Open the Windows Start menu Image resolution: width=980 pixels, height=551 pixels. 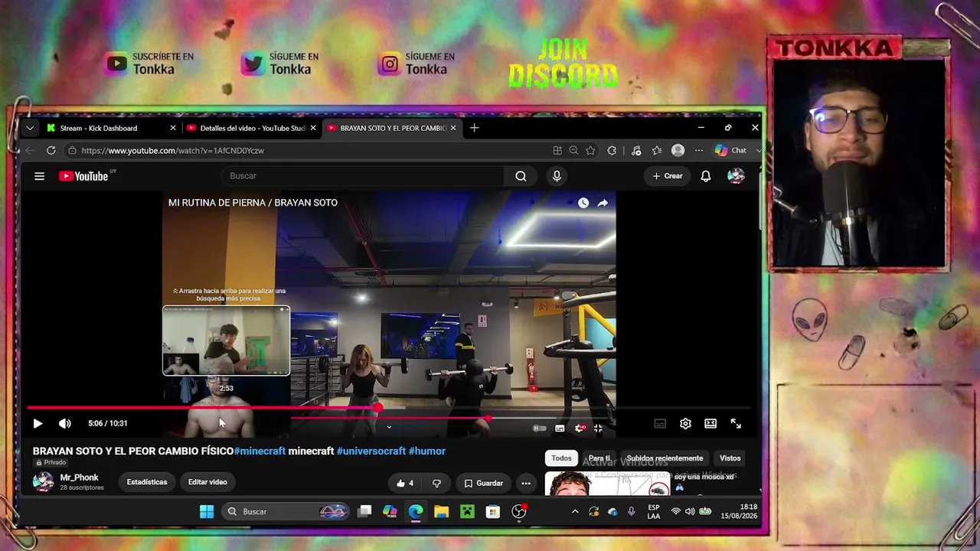207,511
